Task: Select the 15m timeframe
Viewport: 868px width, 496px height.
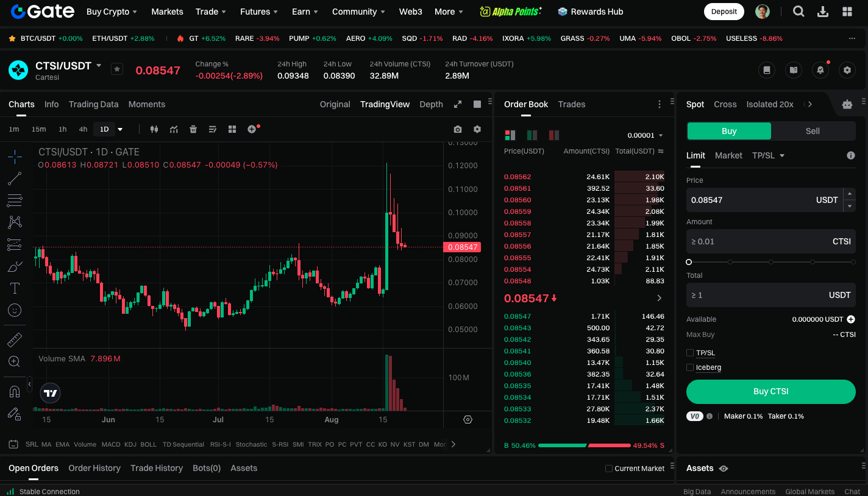Action: [39, 129]
